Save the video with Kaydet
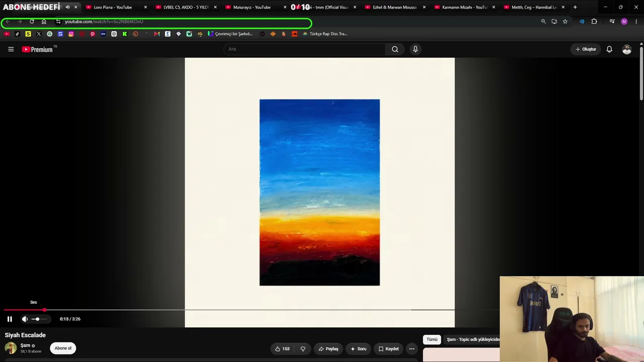Viewport: 644px width, 362px height. pyautogui.click(x=388, y=348)
